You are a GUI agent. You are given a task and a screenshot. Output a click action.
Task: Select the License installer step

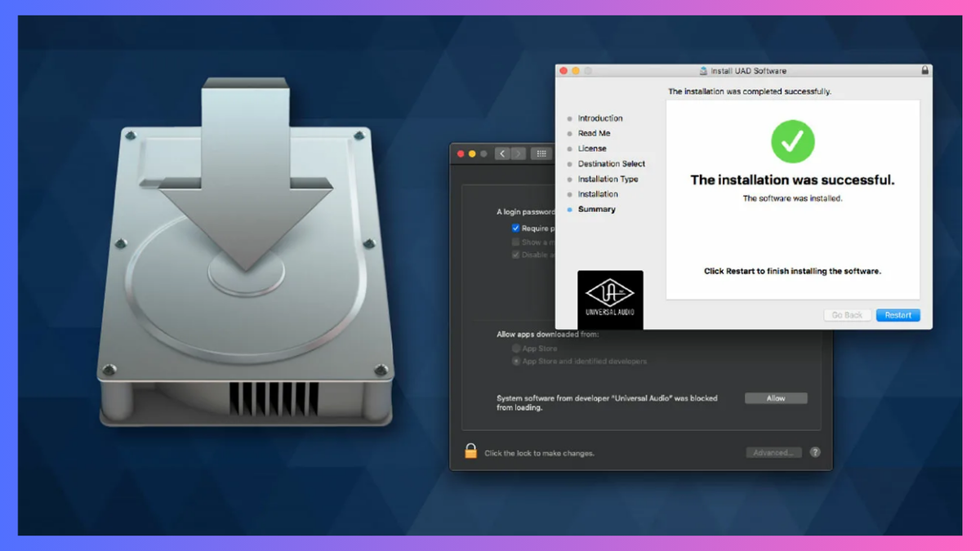point(592,149)
